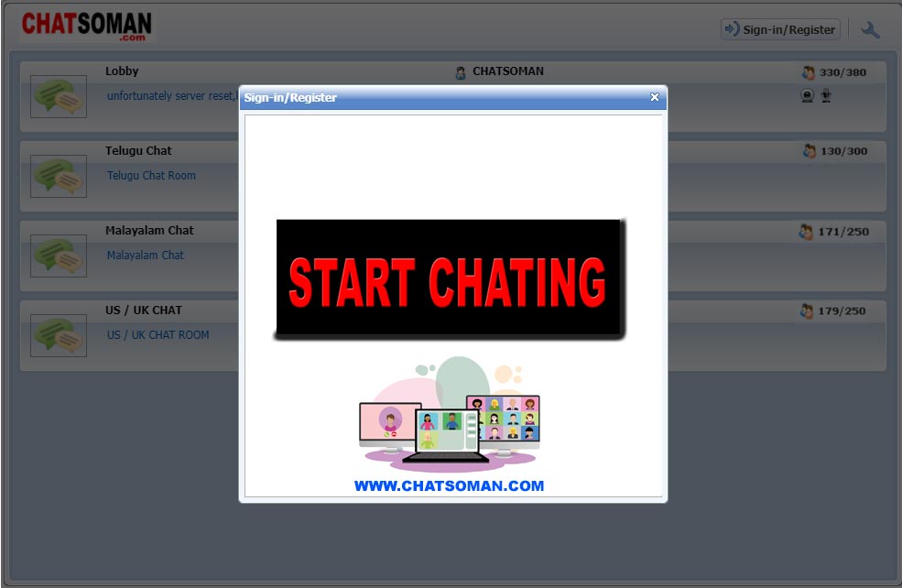Screen dimensions: 902x588
Task: Click the person icon beside CHATSOMAN heading
Action: coord(461,71)
